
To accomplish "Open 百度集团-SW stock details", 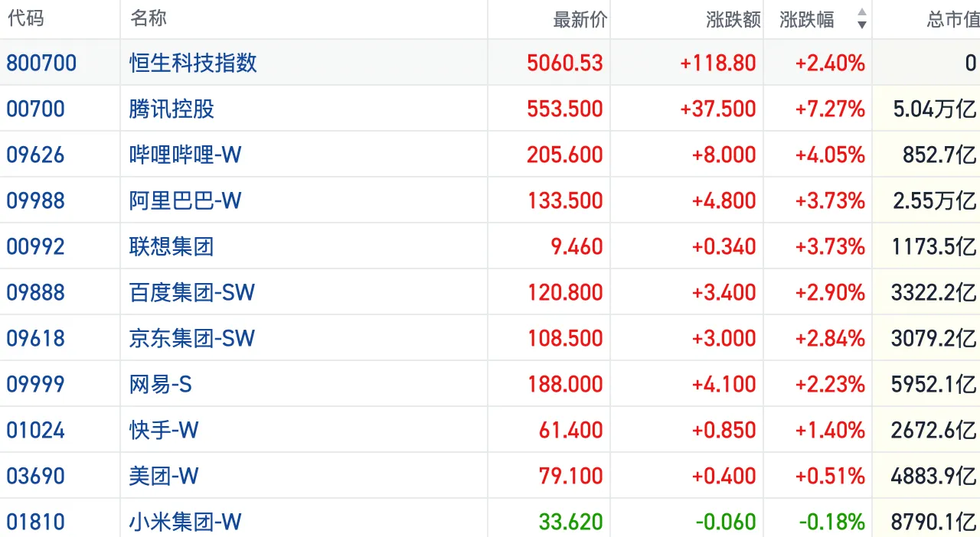I will 191,292.
